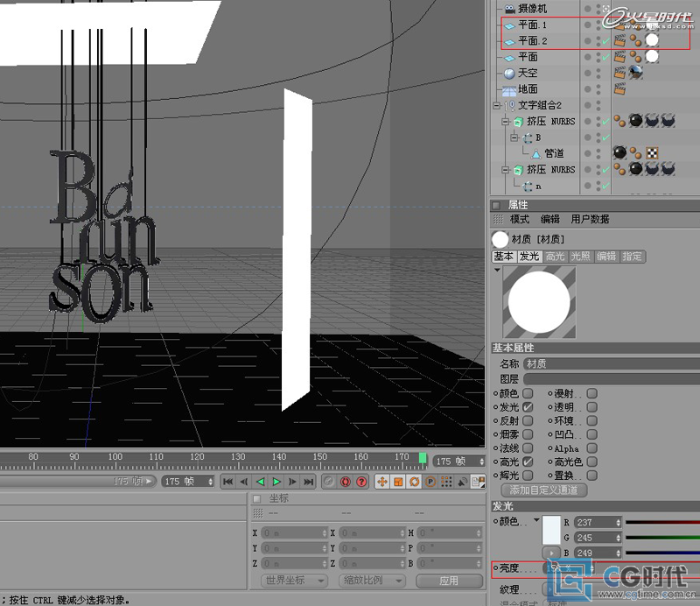Viewport: 700px width, 606px height.
Task: Collapse the 文字组合2 group
Action: point(496,105)
